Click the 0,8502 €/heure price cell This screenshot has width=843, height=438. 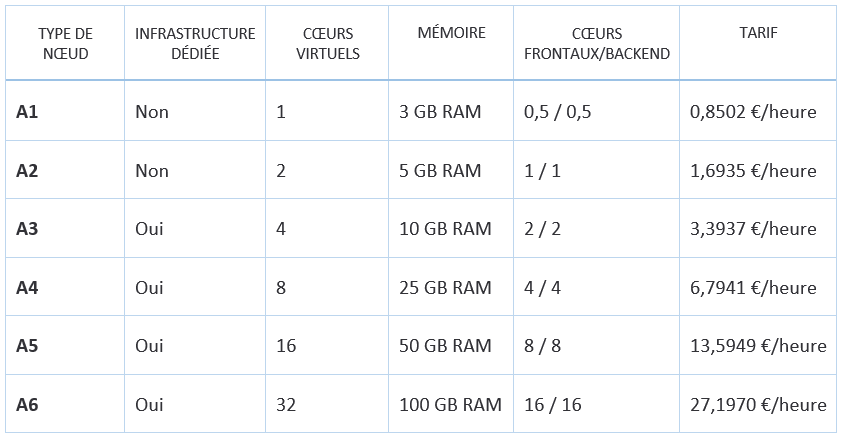click(x=758, y=111)
